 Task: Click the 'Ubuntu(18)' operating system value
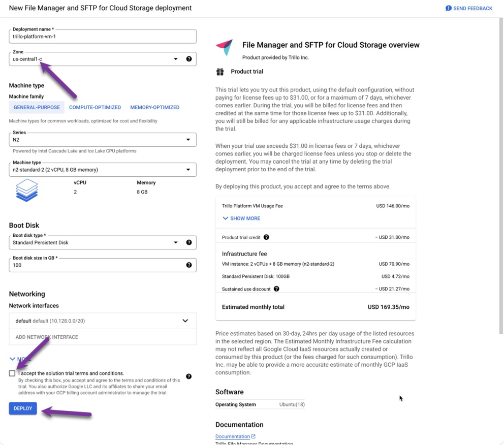pyautogui.click(x=292, y=404)
